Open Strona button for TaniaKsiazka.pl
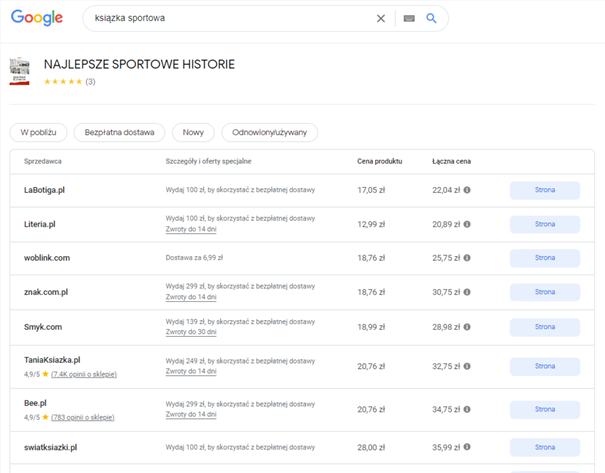Image resolution: width=605 pixels, height=473 pixels. pyautogui.click(x=545, y=367)
